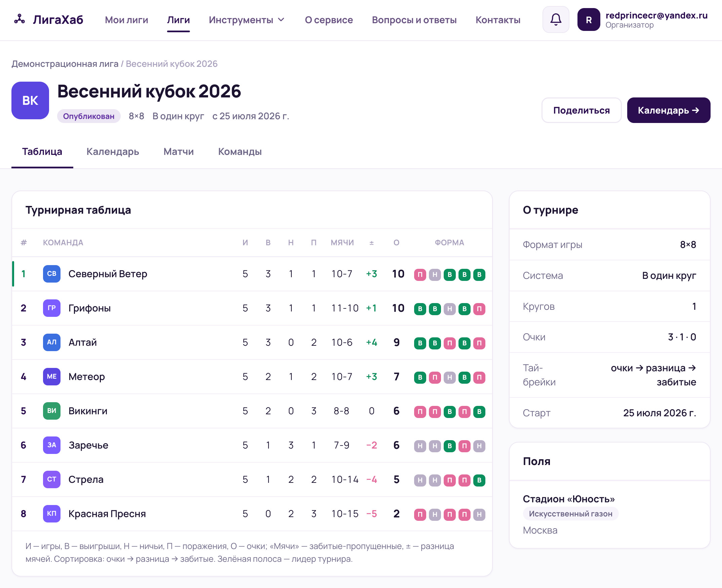Click the Поделиться button

tap(581, 110)
